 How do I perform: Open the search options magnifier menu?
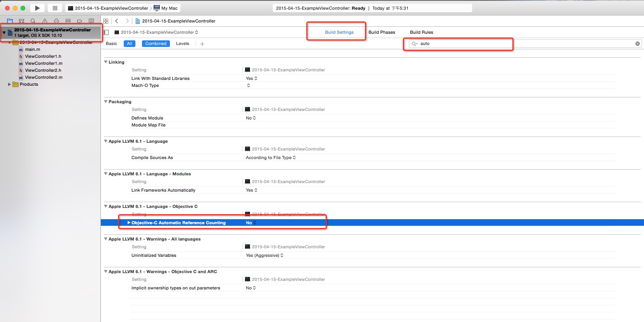(414, 43)
